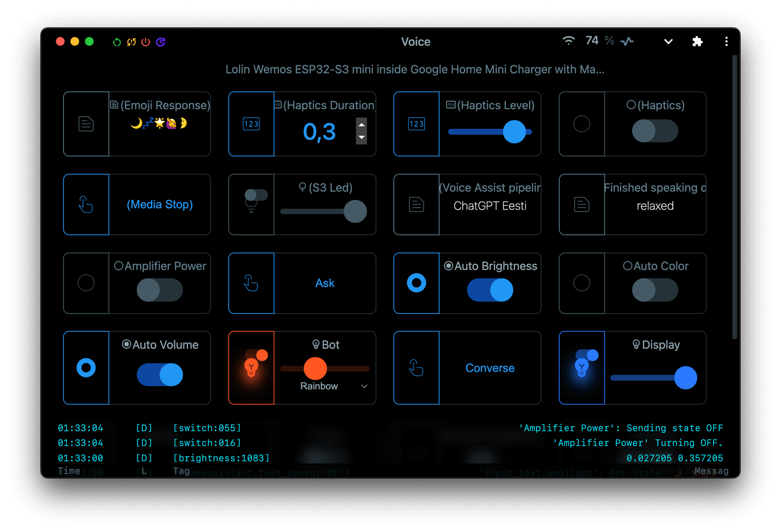Open the three-dot menu in the top right
781x532 pixels.
(727, 41)
